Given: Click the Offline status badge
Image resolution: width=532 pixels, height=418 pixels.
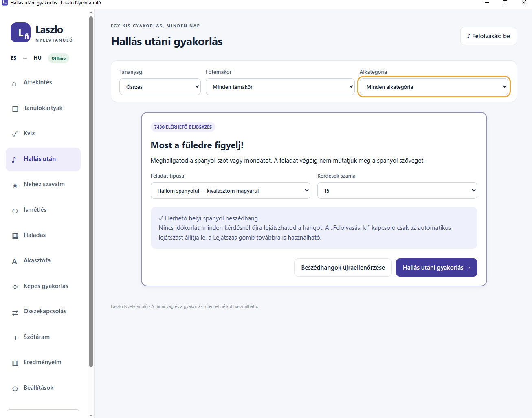Looking at the screenshot, I should (59, 58).
